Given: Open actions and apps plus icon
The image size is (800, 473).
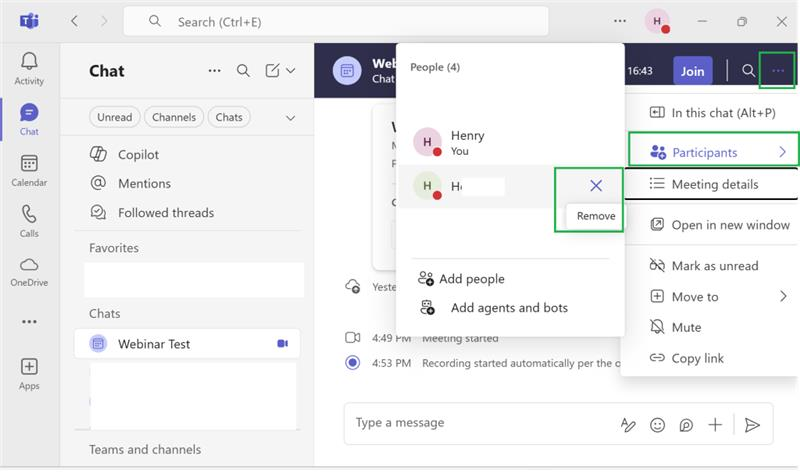Looking at the screenshot, I should (x=715, y=425).
